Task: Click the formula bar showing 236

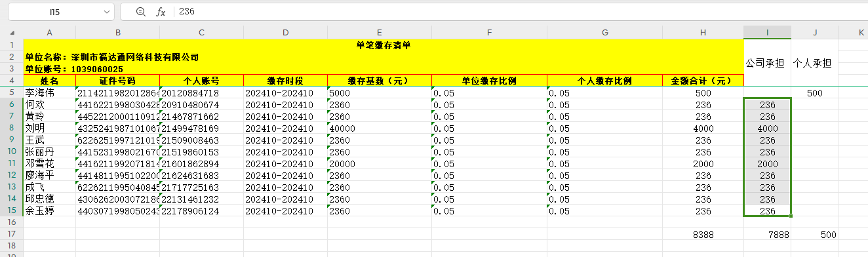Action: click(x=521, y=12)
